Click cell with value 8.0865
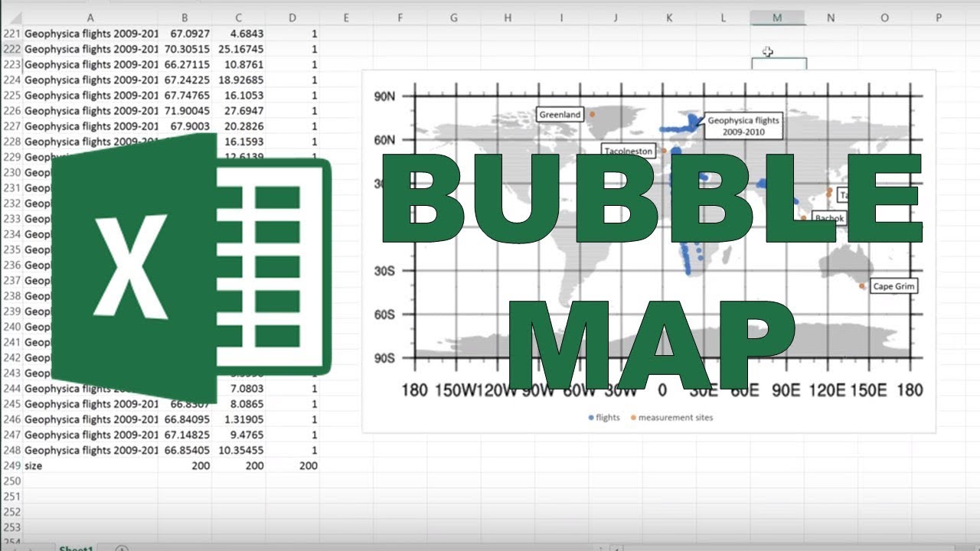 tap(239, 404)
